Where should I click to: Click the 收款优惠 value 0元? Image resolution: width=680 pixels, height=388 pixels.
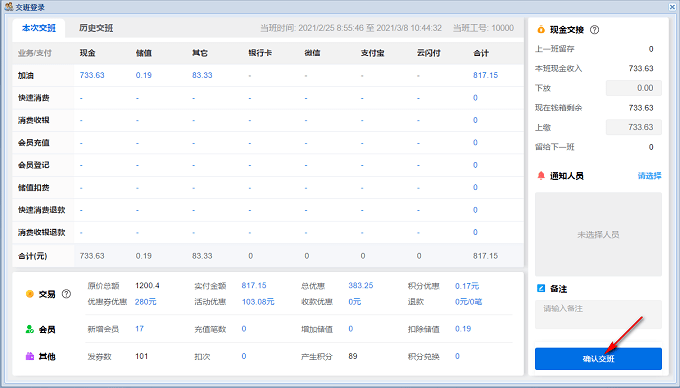coord(354,302)
